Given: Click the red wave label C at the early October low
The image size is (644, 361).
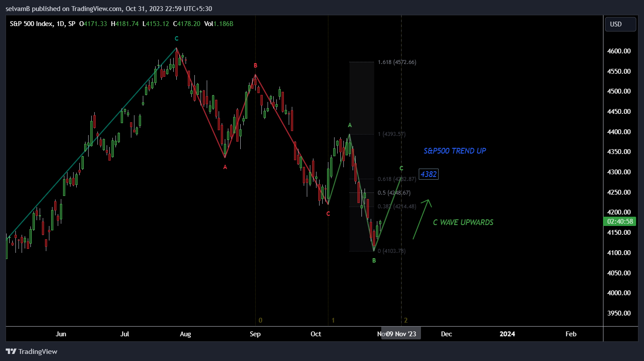Looking at the screenshot, I should point(328,214).
